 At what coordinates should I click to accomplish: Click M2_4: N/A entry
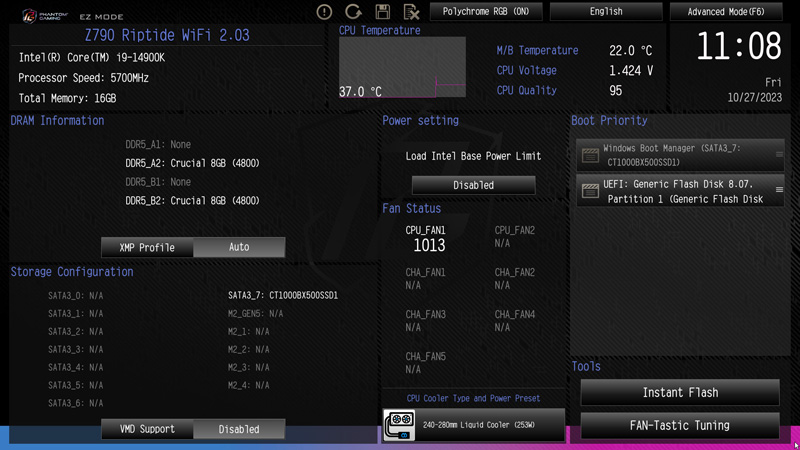(x=248, y=385)
